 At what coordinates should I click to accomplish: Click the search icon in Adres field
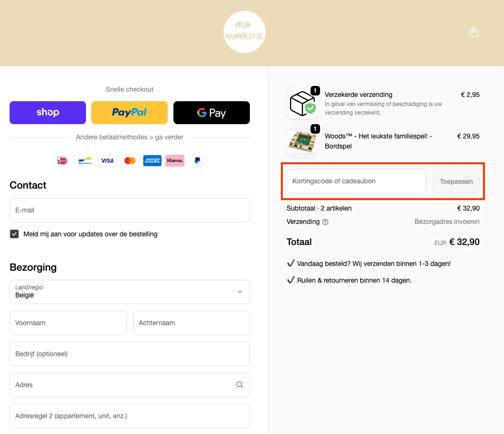pyautogui.click(x=240, y=385)
